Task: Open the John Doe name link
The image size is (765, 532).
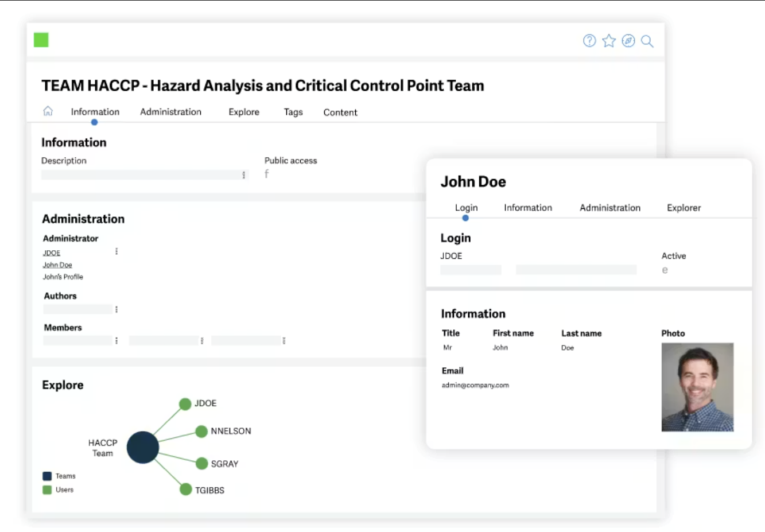Action: click(57, 265)
